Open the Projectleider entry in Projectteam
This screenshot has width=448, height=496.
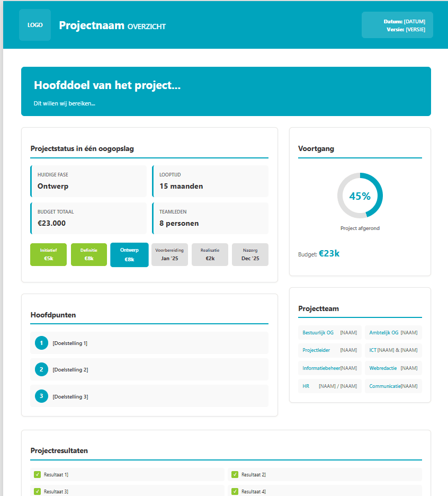pos(329,350)
